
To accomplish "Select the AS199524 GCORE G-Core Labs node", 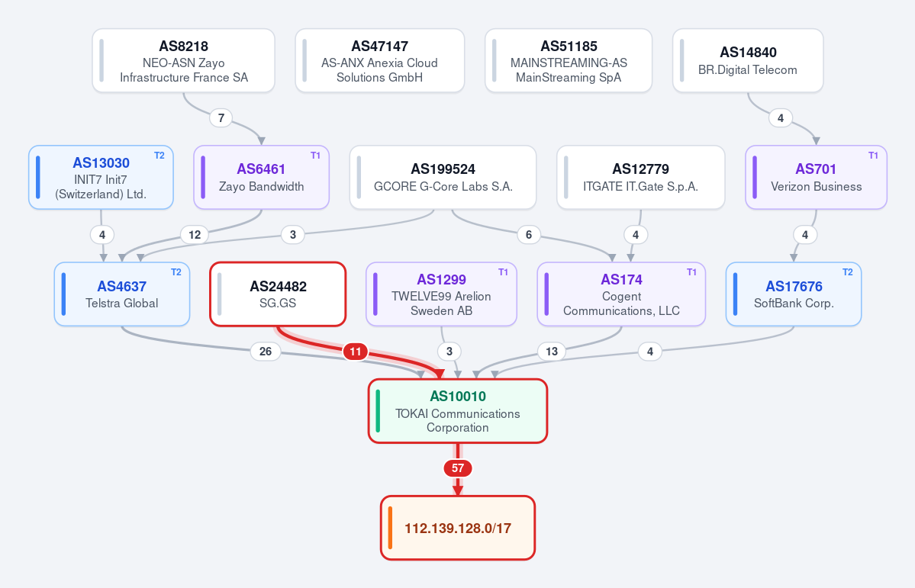I will pyautogui.click(x=443, y=178).
